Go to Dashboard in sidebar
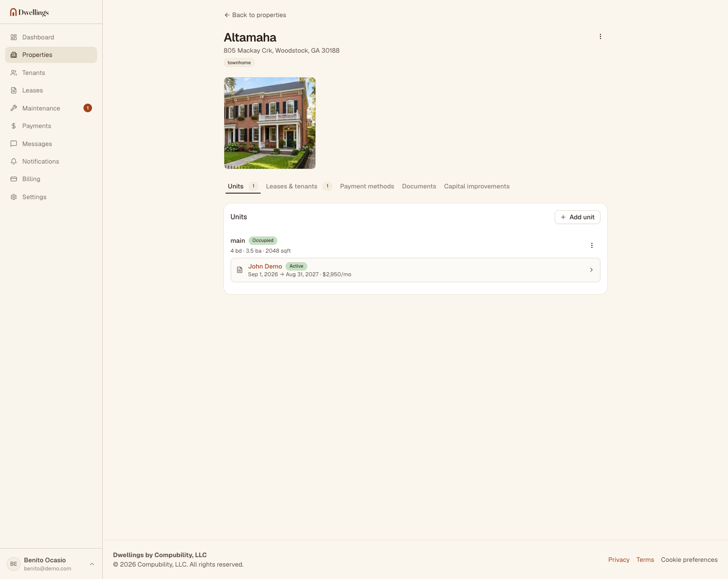 tap(51, 37)
